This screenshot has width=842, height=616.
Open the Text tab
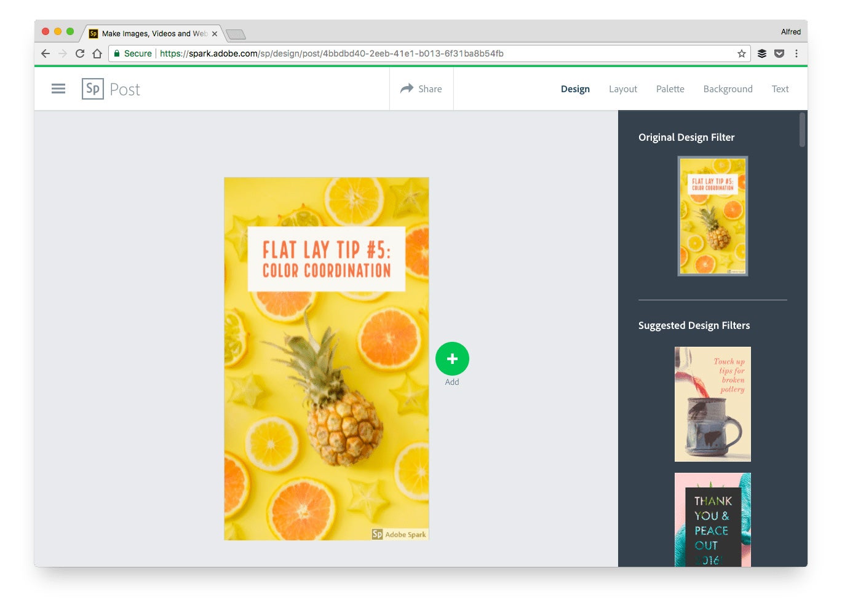coord(780,89)
